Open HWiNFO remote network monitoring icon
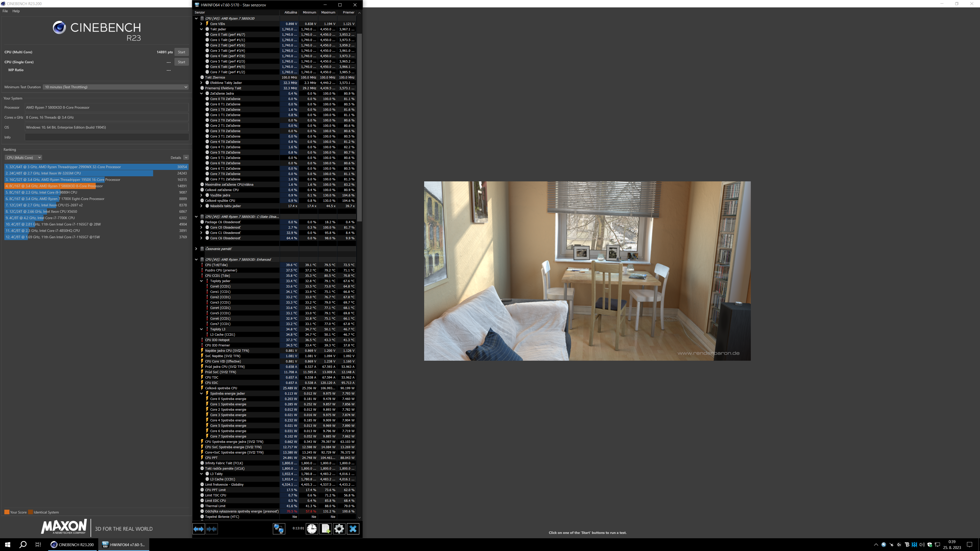Viewport: 980px width, 551px height. (279, 529)
